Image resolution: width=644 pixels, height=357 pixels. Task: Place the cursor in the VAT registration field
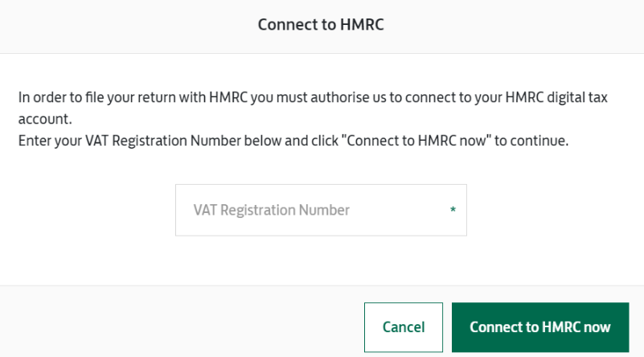[321, 211]
